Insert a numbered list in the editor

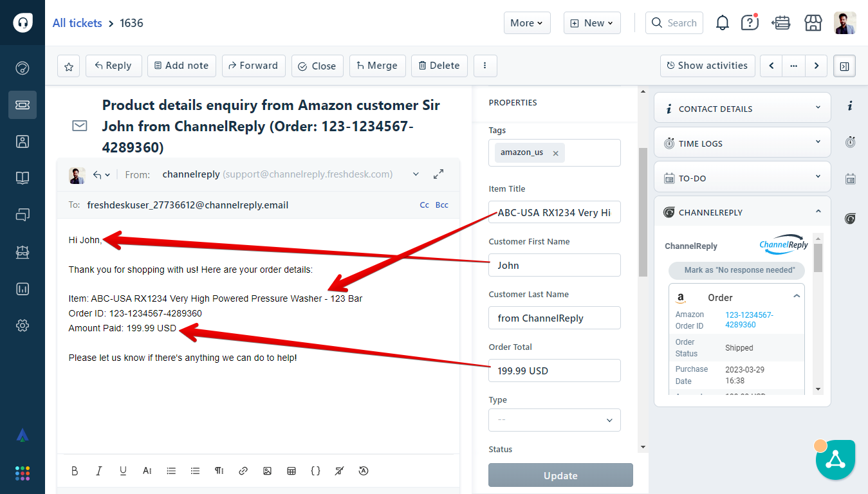[171, 471]
